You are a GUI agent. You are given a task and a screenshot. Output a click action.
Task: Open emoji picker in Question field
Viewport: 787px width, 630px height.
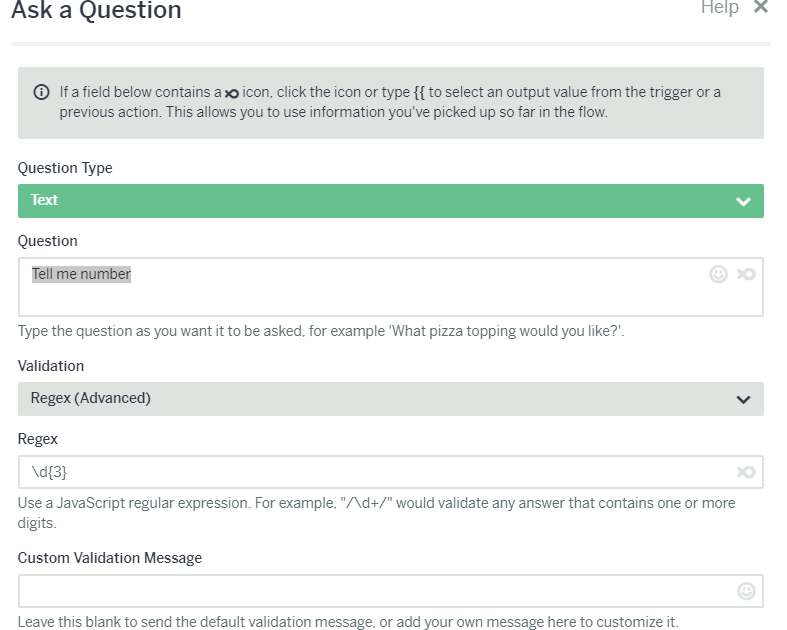coord(718,274)
